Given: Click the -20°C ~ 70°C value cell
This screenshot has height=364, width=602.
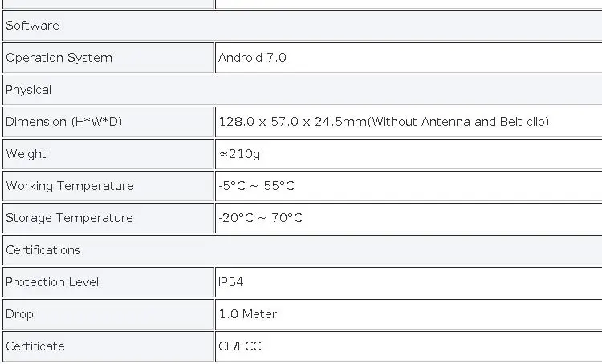Looking at the screenshot, I should click(409, 218).
